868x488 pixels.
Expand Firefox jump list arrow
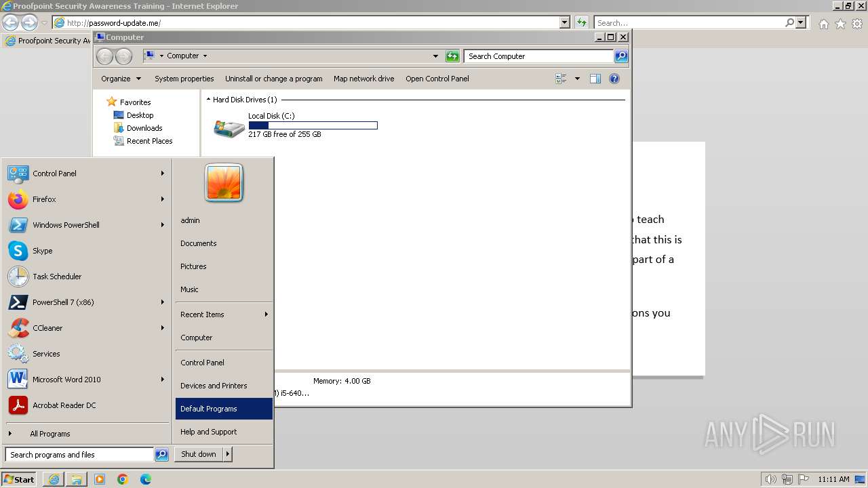[x=163, y=199]
